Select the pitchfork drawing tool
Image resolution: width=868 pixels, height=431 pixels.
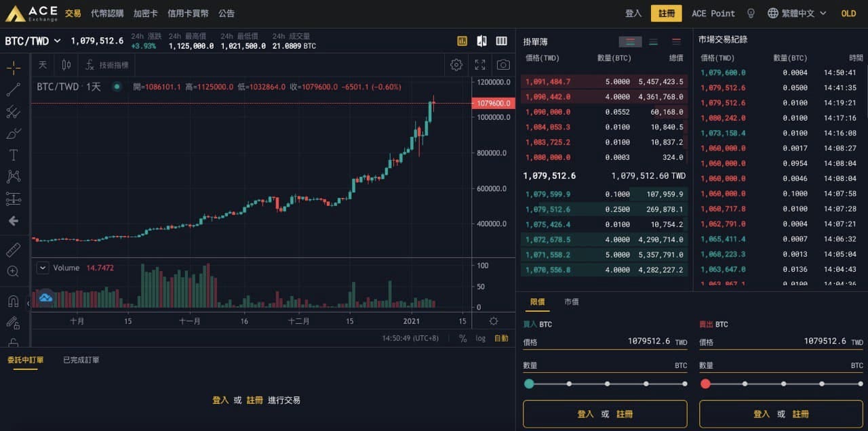point(14,112)
